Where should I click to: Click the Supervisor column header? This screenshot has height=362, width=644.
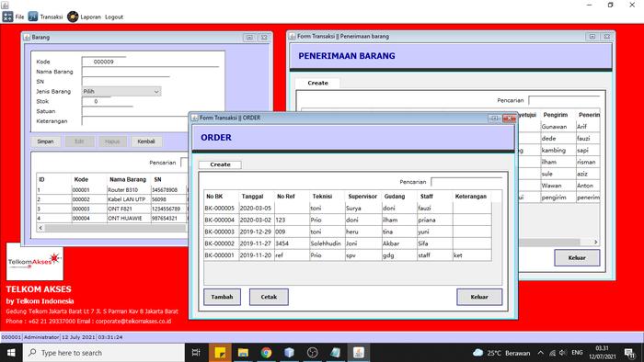tap(362, 197)
